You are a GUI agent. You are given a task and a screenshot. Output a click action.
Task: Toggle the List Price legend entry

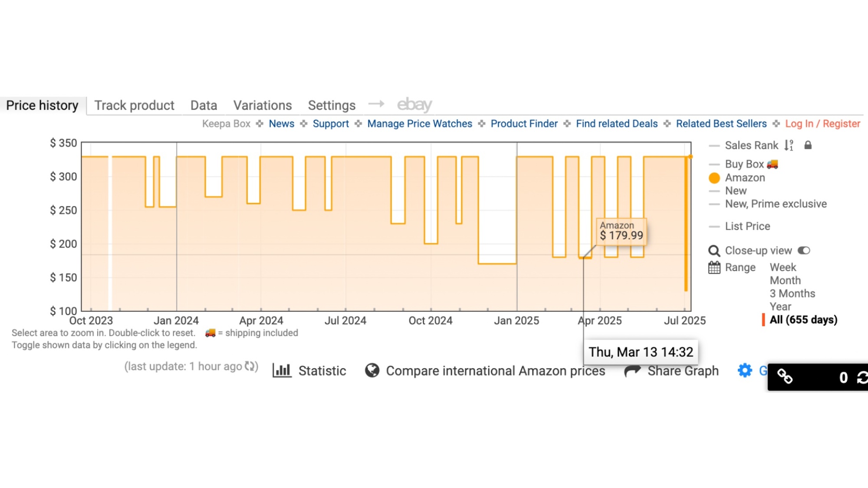point(747,226)
